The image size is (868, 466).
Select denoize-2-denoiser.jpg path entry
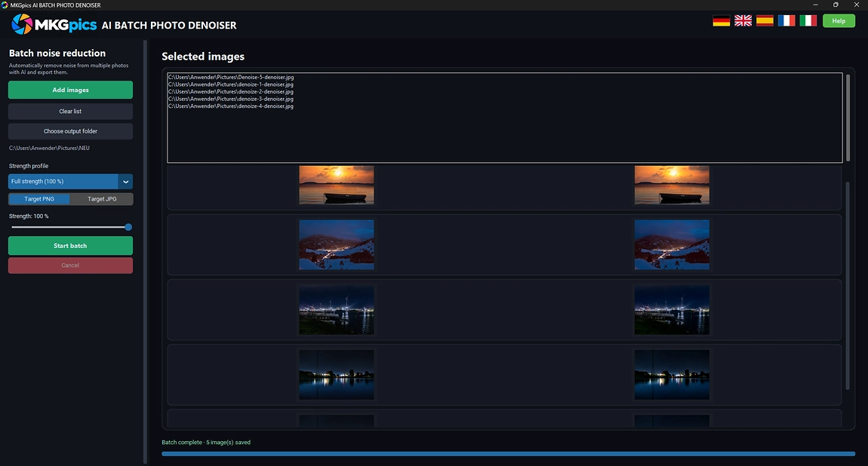(x=231, y=92)
